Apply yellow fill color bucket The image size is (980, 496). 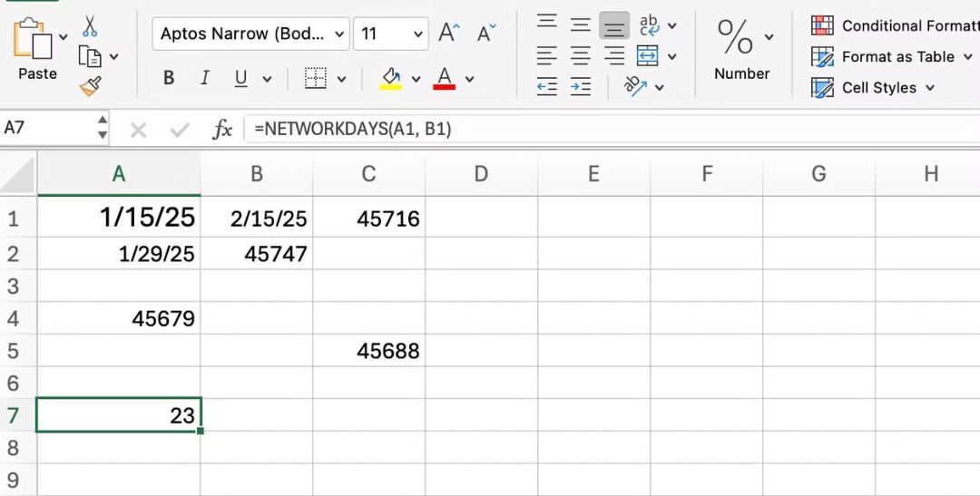tap(390, 79)
